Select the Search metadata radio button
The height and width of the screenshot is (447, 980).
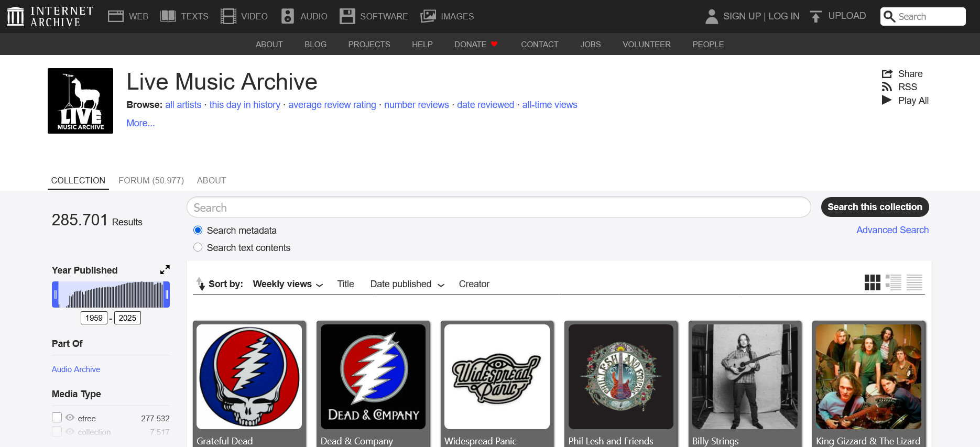click(x=198, y=230)
